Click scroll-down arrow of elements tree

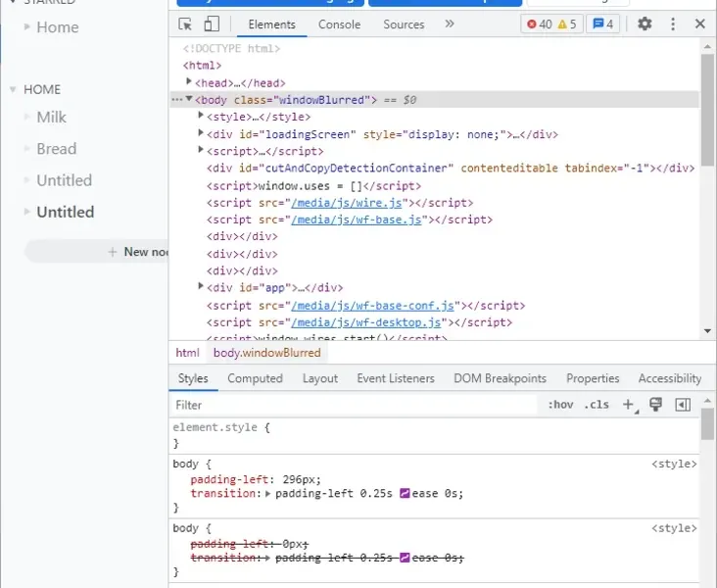[708, 331]
